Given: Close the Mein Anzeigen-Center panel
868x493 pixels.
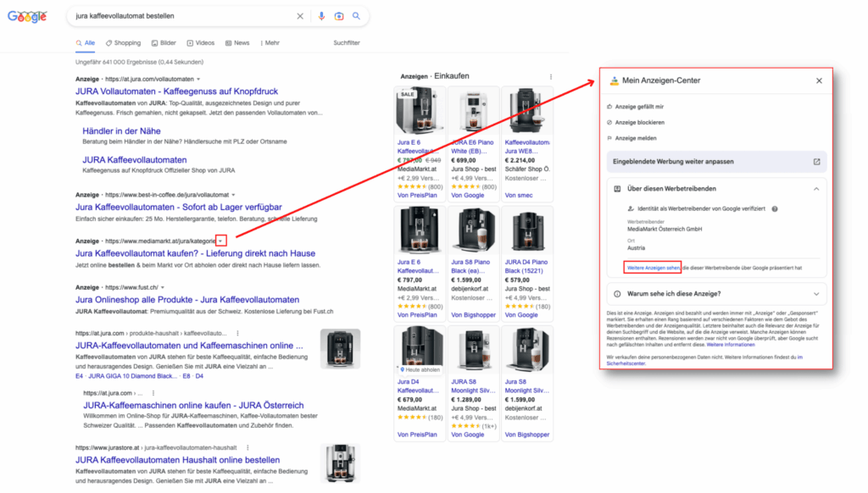Looking at the screenshot, I should point(819,80).
